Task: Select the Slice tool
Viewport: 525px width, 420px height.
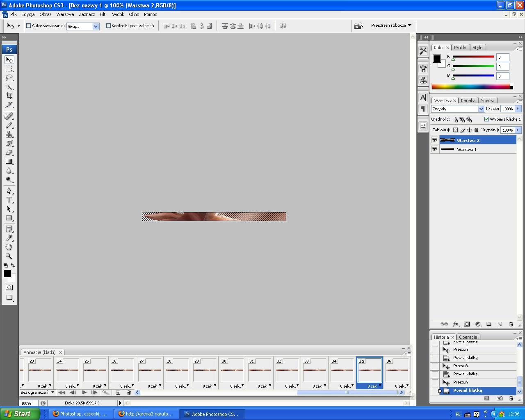Action: 9,105
